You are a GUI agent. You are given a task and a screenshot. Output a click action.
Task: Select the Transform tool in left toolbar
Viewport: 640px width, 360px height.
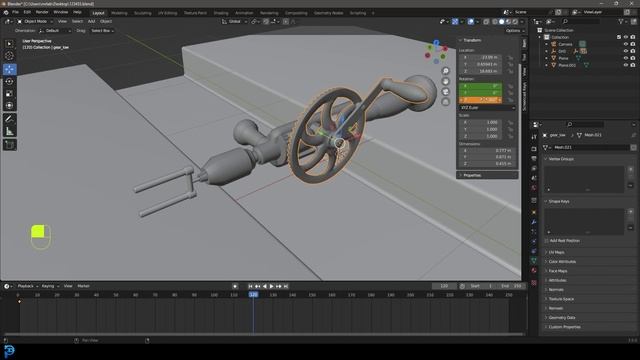(9, 106)
